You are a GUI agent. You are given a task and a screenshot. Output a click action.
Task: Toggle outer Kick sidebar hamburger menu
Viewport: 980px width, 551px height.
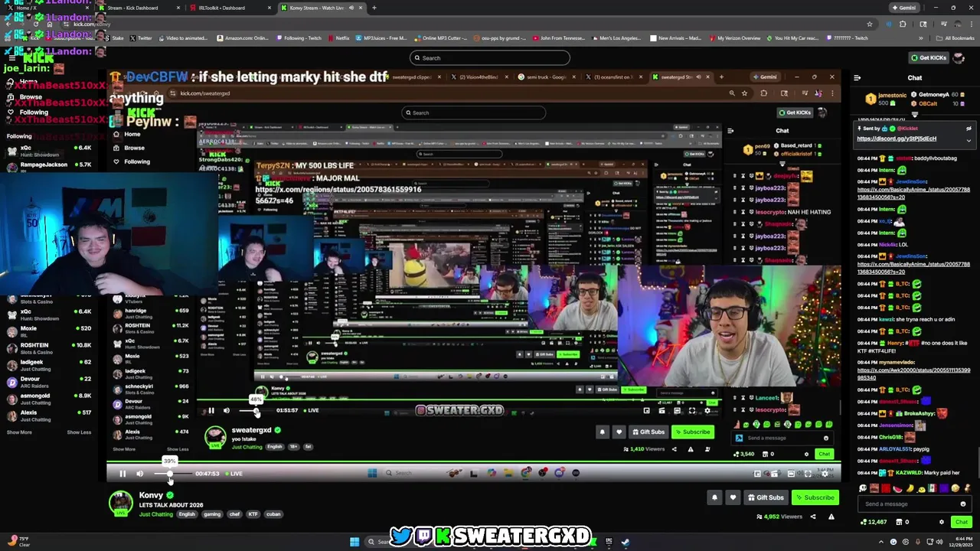pyautogui.click(x=11, y=58)
